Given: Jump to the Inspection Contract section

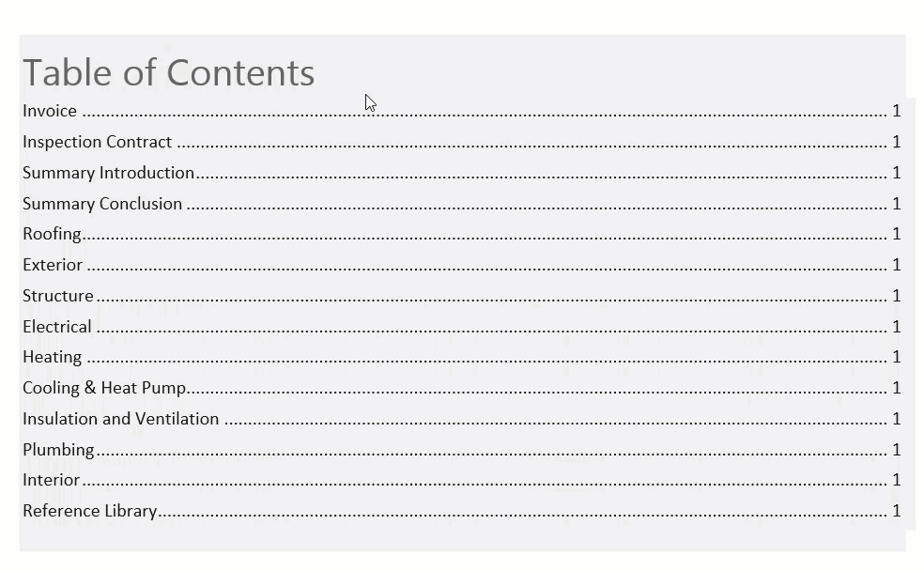Looking at the screenshot, I should 98,142.
